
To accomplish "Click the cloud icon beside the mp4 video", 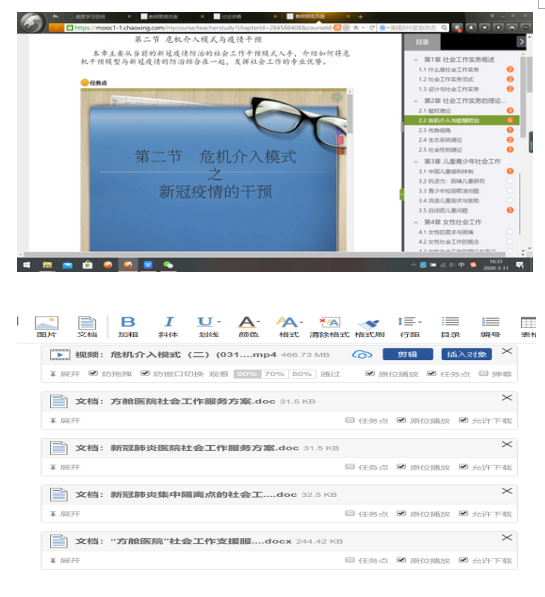I will [x=362, y=354].
